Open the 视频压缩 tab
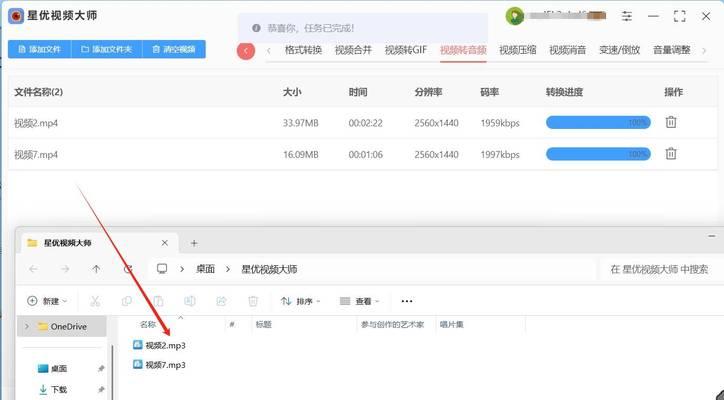The width and height of the screenshot is (724, 400). point(518,50)
